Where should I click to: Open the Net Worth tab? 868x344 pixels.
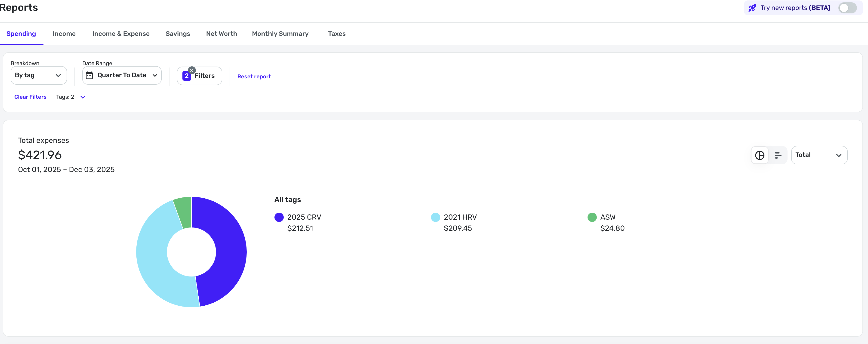(x=221, y=34)
